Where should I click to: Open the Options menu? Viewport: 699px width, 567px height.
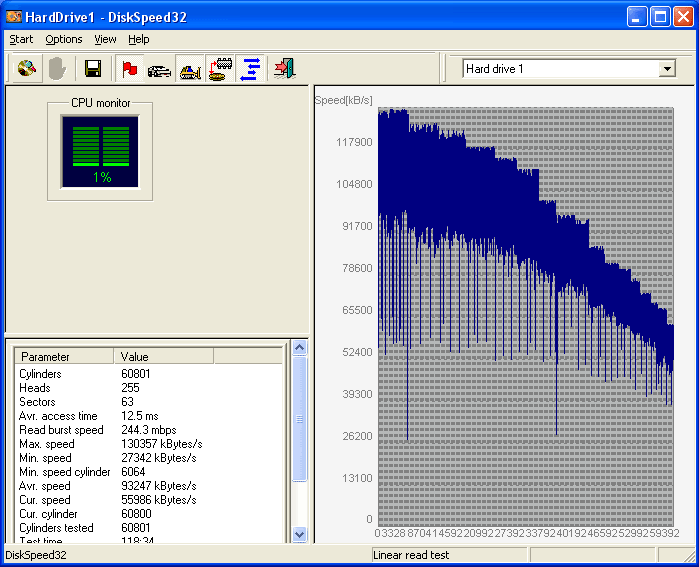(64, 39)
